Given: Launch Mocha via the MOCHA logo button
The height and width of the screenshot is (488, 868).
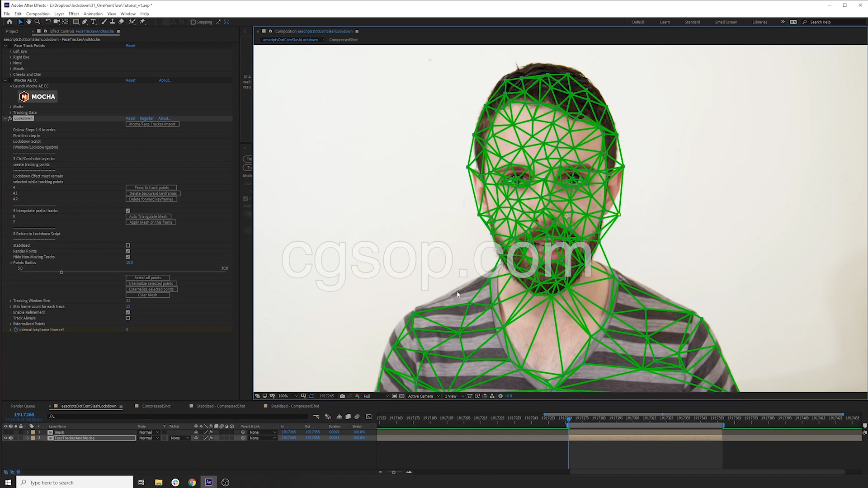Looking at the screenshot, I should tap(38, 97).
